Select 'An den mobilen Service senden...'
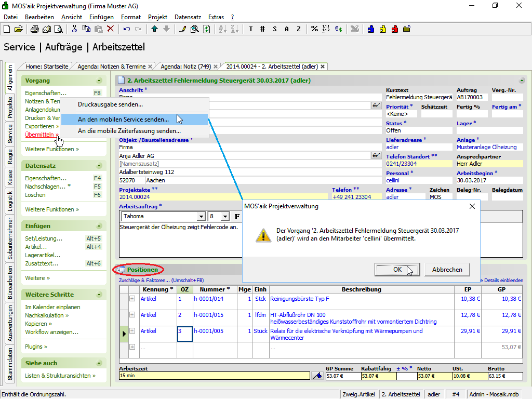 [x=124, y=119]
